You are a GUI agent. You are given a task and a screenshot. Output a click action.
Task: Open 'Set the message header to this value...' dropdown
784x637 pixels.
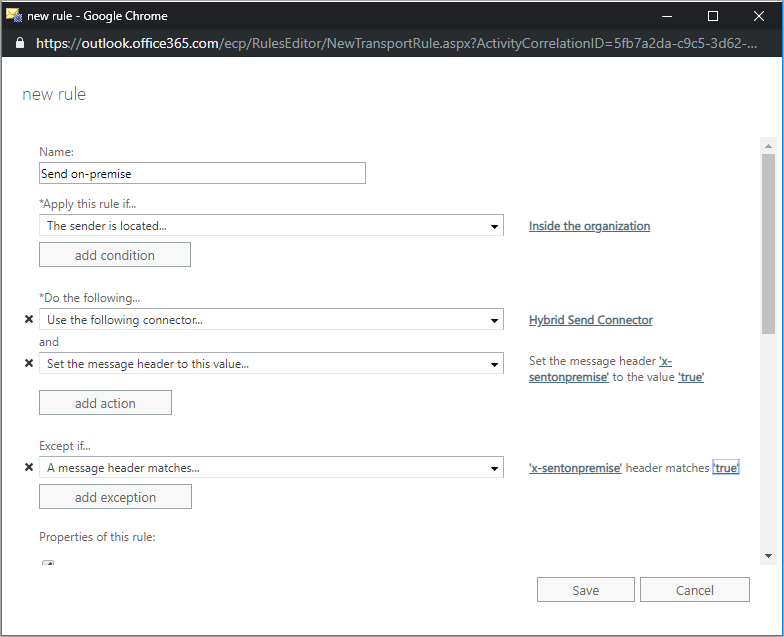pos(271,364)
